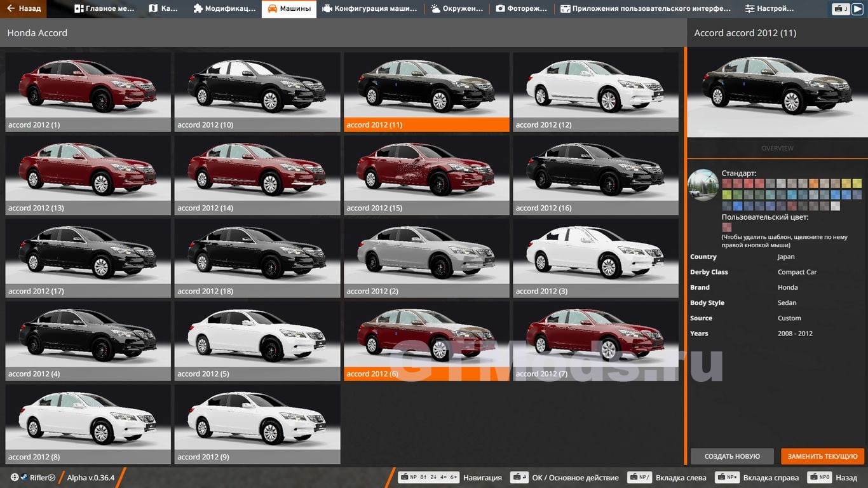Pick the lime green standard color swatch
Image resolution: width=868 pixels, height=488 pixels.
(x=727, y=195)
